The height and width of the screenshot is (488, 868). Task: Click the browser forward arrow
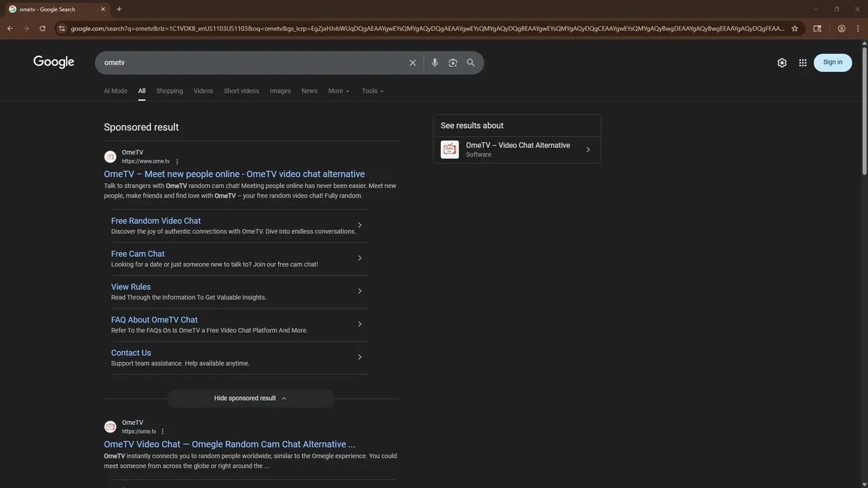pyautogui.click(x=26, y=28)
